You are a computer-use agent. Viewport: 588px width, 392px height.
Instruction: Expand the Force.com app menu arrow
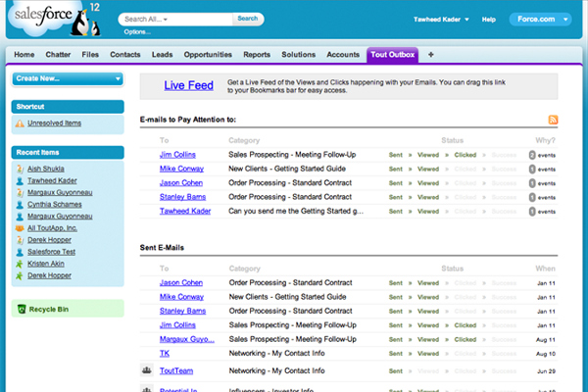click(x=565, y=20)
